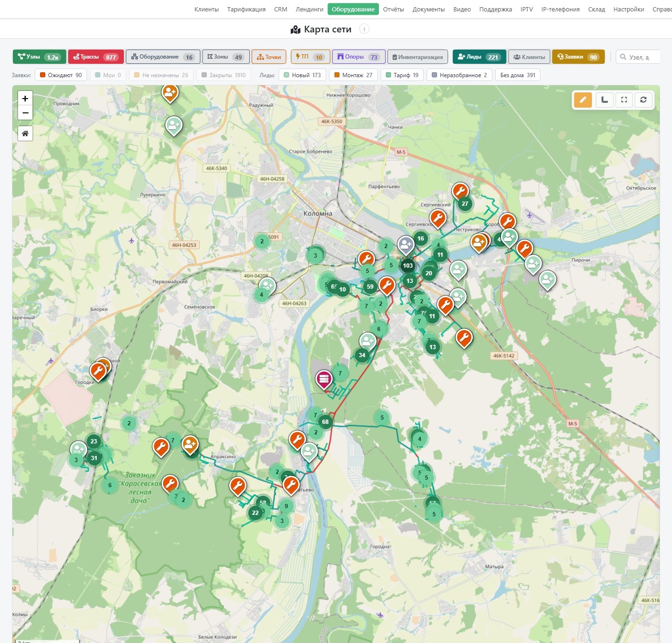The image size is (672, 643).
Task: Toggle the Точки map layer
Action: click(269, 57)
